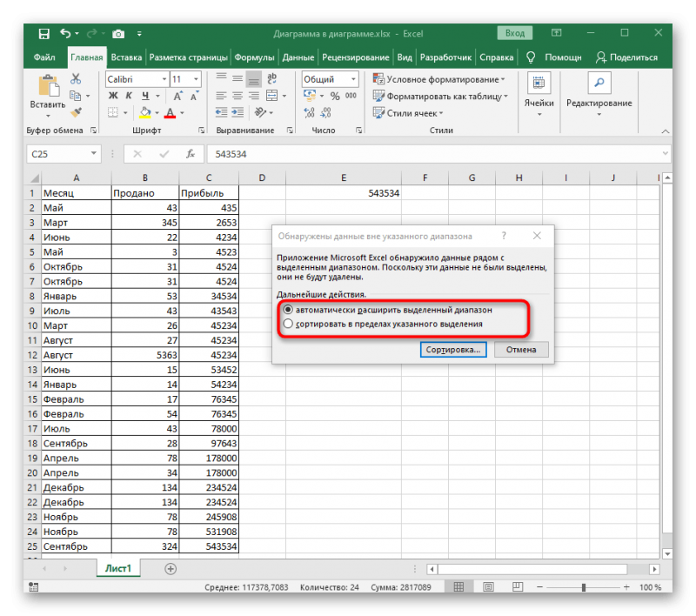Click the Сортировка button in dialog
The width and height of the screenshot is (696, 616).
tap(453, 349)
